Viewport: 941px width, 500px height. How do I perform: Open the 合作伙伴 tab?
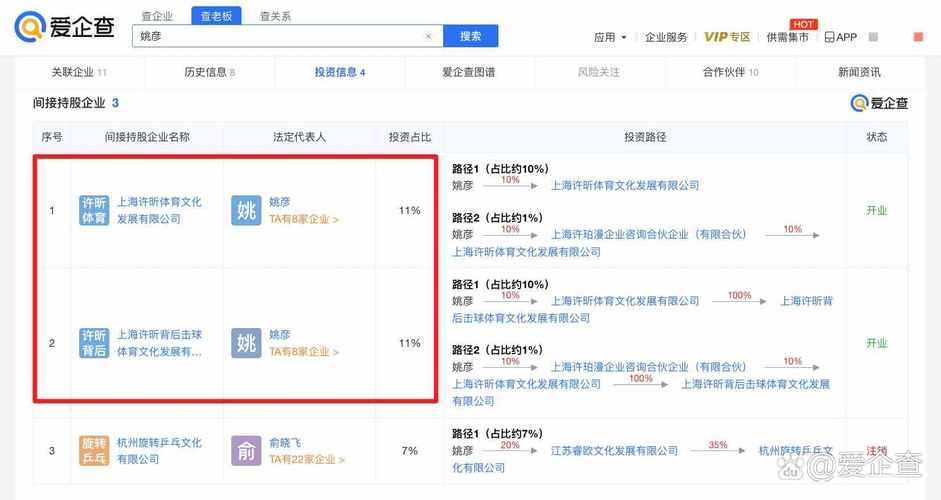[730, 72]
